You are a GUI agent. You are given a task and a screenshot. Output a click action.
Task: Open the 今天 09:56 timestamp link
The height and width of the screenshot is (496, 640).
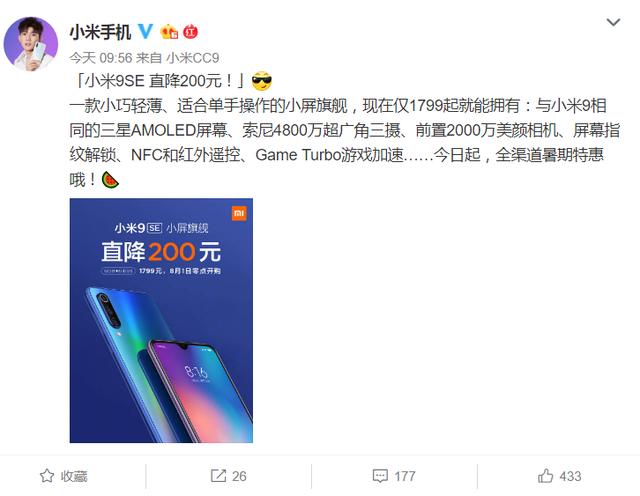point(100,58)
